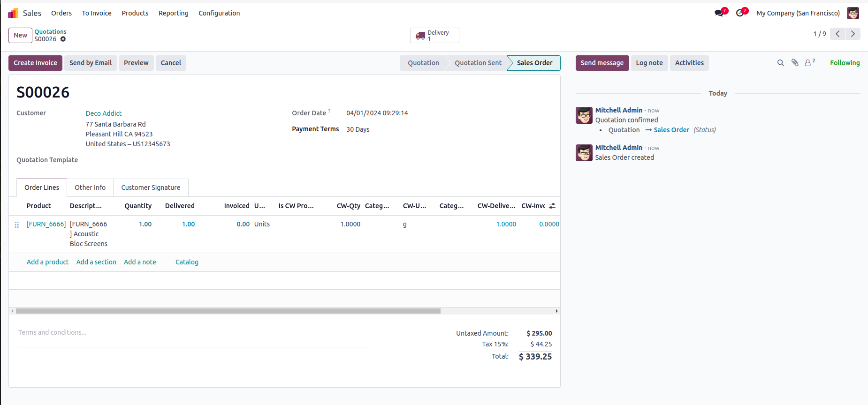Screen dimensions: 868x405
Task: Open the company switcher My Company (San Francisco)
Action: pos(798,13)
